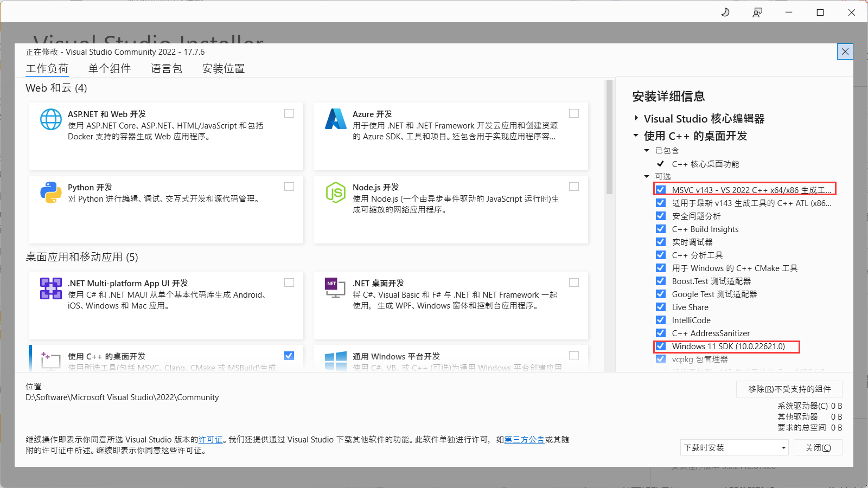The width and height of the screenshot is (868, 488).
Task: Click the Node.js workload logo icon
Action: [336, 192]
